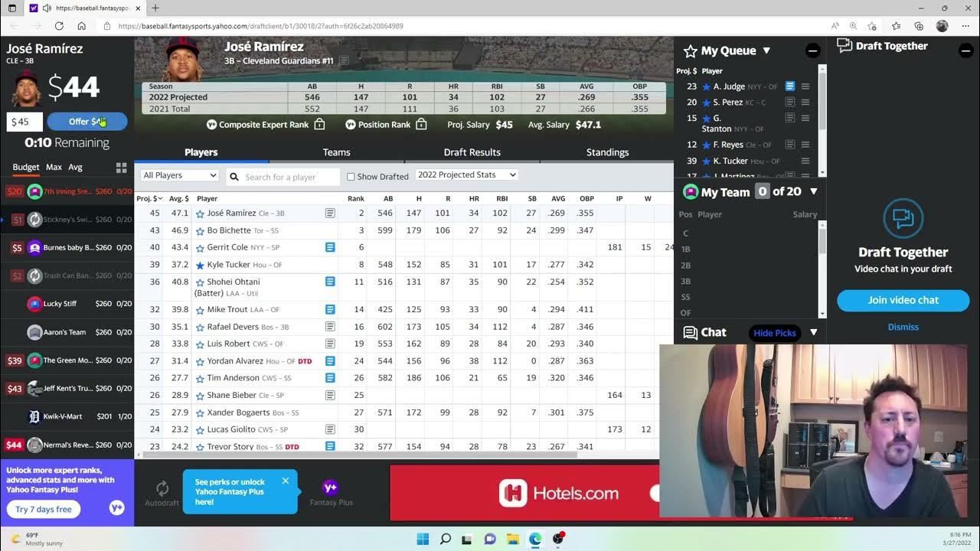Expand the Chat panel arrow
This screenshot has width=980, height=551.
pyautogui.click(x=814, y=333)
